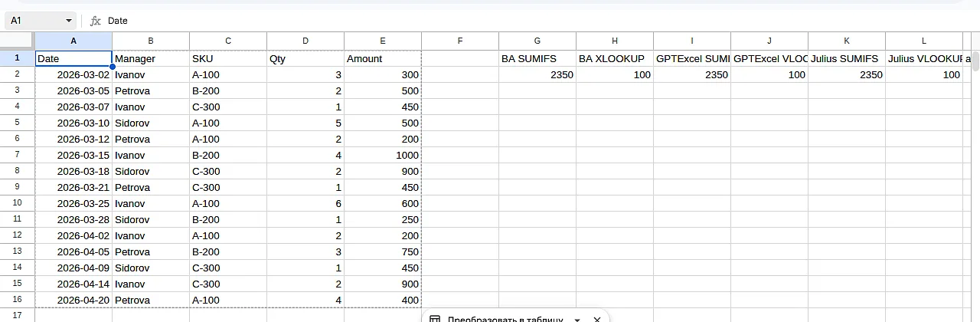Click quantity 5 in the 2026-03-10 row

(x=305, y=123)
